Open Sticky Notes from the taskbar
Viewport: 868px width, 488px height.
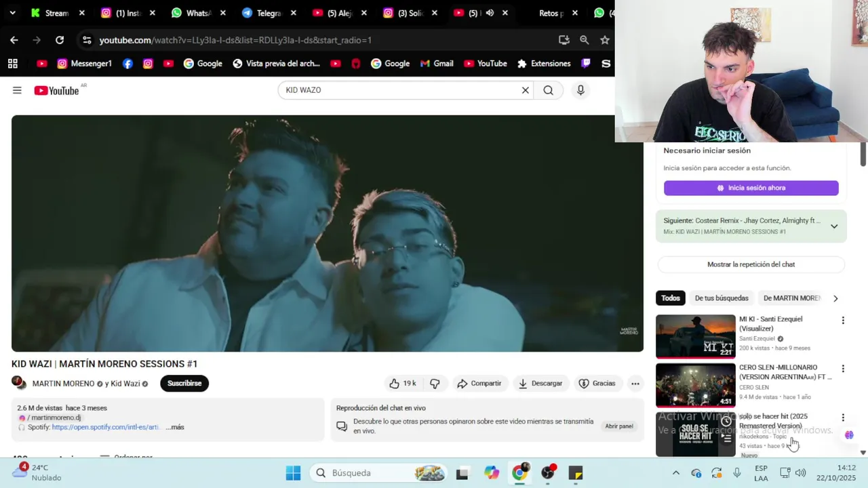[x=576, y=473]
